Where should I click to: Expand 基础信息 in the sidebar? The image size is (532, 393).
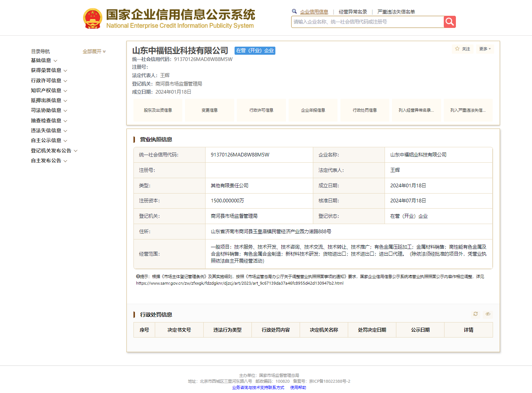click(44, 60)
